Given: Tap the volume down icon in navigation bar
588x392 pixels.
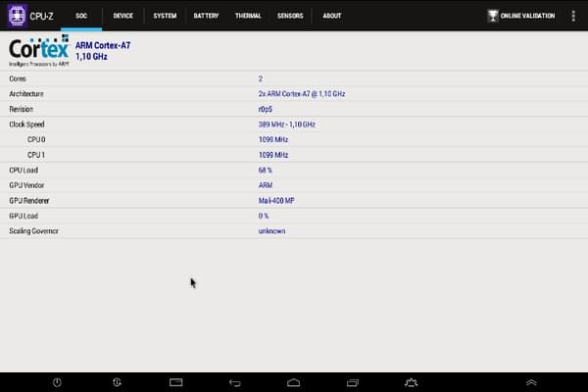Looking at the screenshot, I should [x=117, y=382].
